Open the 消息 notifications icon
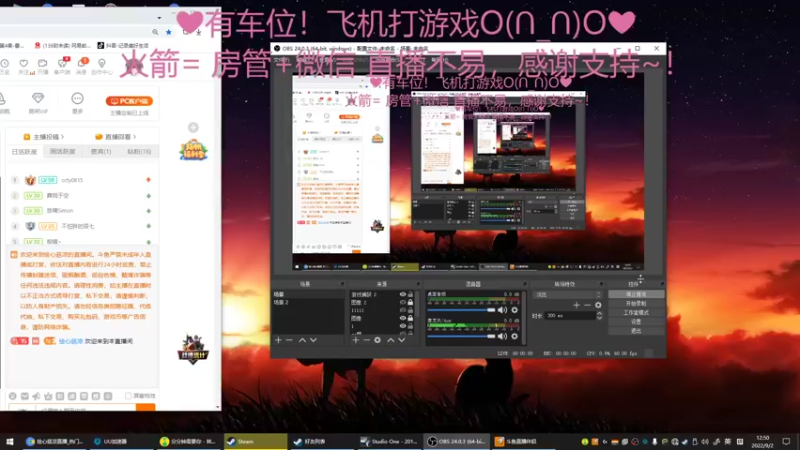The width and height of the screenshot is (800, 450). tap(82, 63)
